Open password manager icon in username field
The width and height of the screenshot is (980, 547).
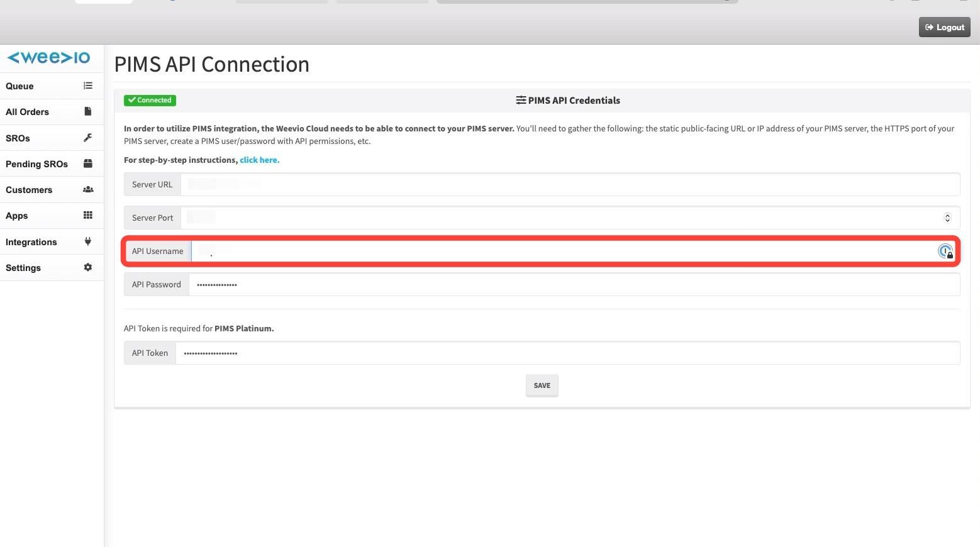tap(945, 251)
